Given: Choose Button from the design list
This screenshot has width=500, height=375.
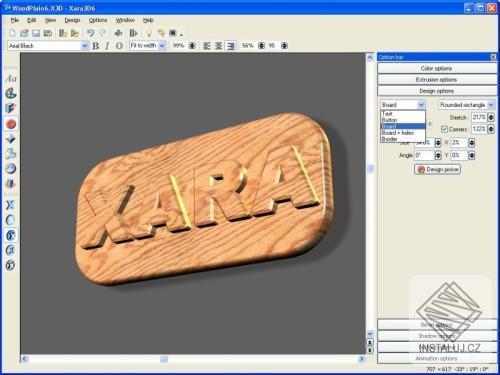Looking at the screenshot, I should tap(403, 120).
